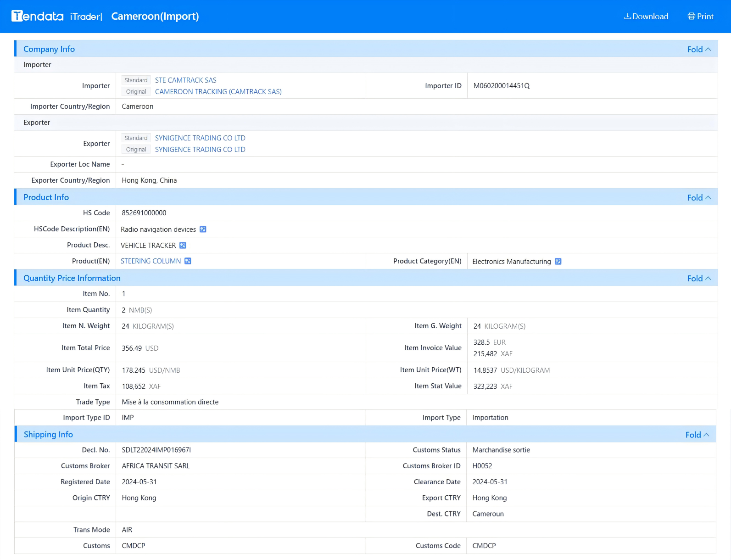Select the Trans Mode value AIR
The image size is (731, 560).
127,530
